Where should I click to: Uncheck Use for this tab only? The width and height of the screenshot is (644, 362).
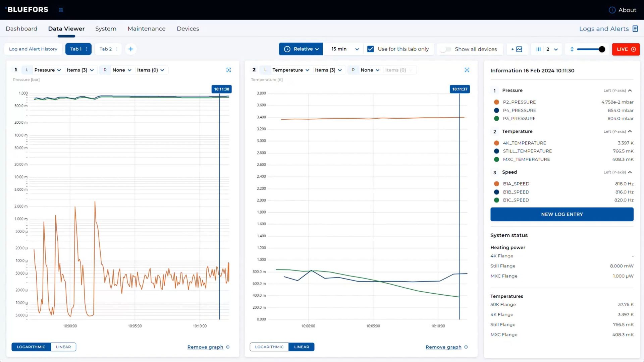click(x=371, y=49)
